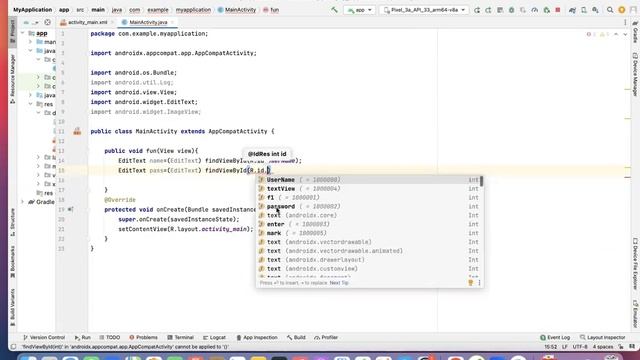The width and height of the screenshot is (640, 360).
Task: Select textView completion suggestion
Action: tap(369, 189)
